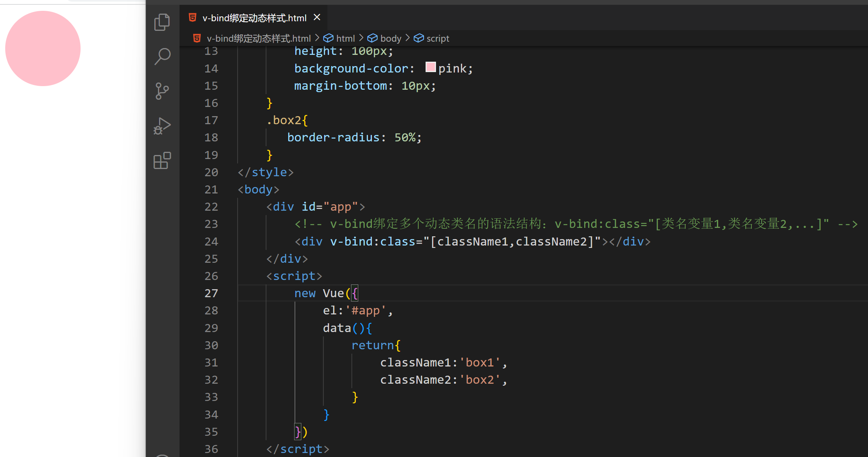Open the Search view in the activity bar

[162, 56]
